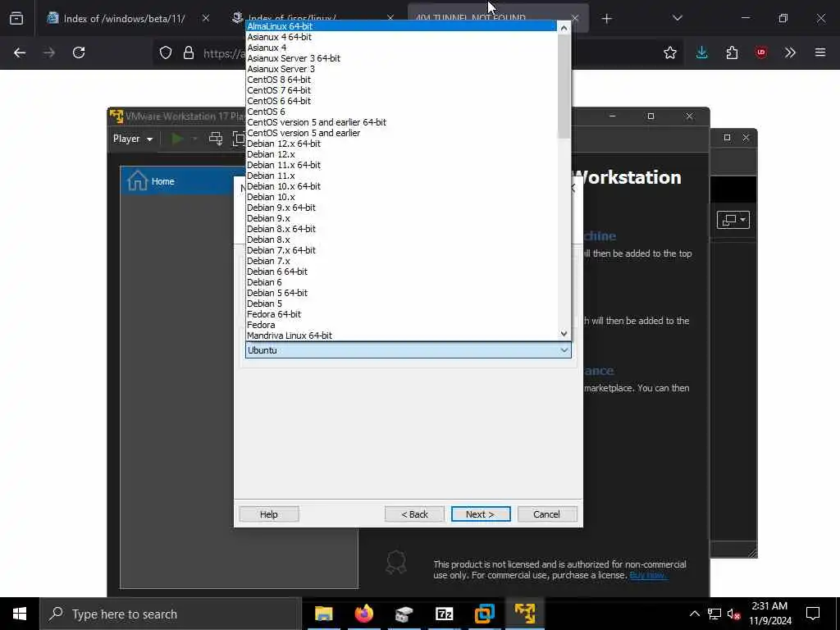Open Firefox extensions icon
This screenshot has width=840, height=630.
coord(732,52)
